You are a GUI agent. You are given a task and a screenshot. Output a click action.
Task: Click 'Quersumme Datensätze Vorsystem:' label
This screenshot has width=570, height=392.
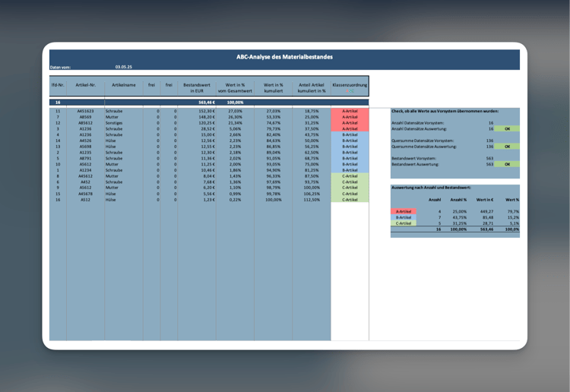click(x=423, y=141)
